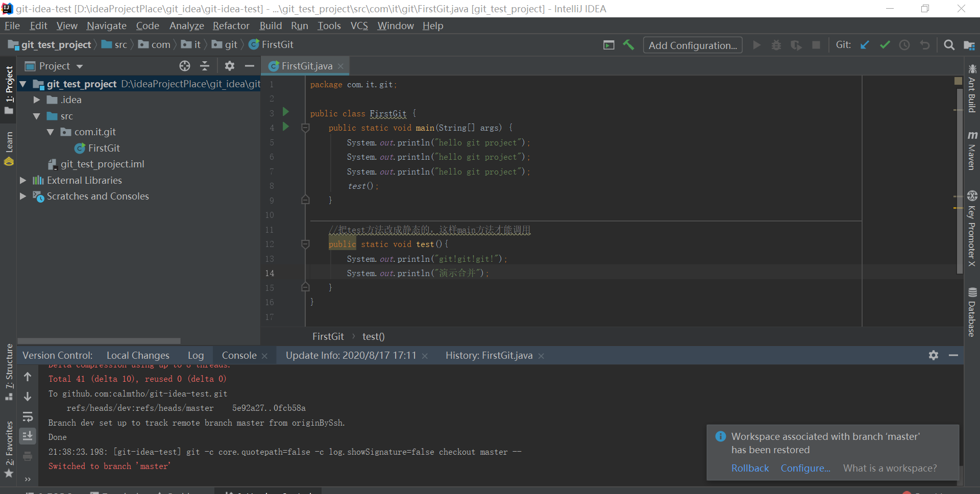This screenshot has width=980, height=494.
Task: Click console Up the stack trace arrow
Action: pyautogui.click(x=28, y=377)
